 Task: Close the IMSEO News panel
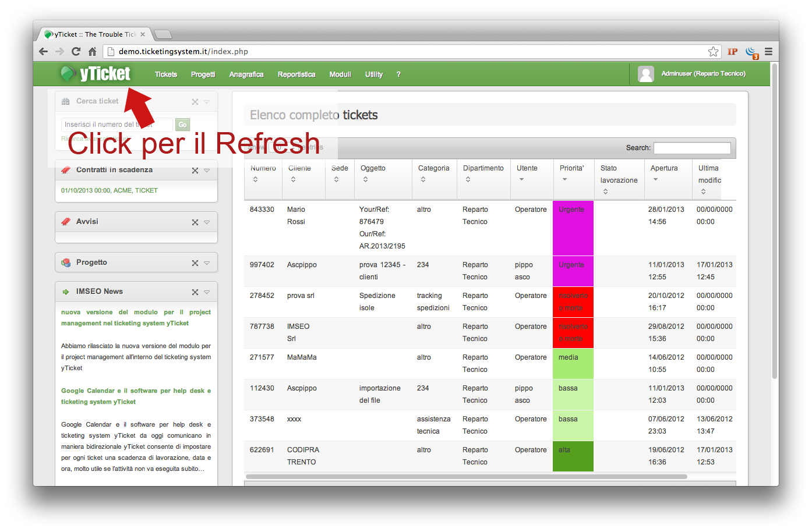[x=195, y=292]
